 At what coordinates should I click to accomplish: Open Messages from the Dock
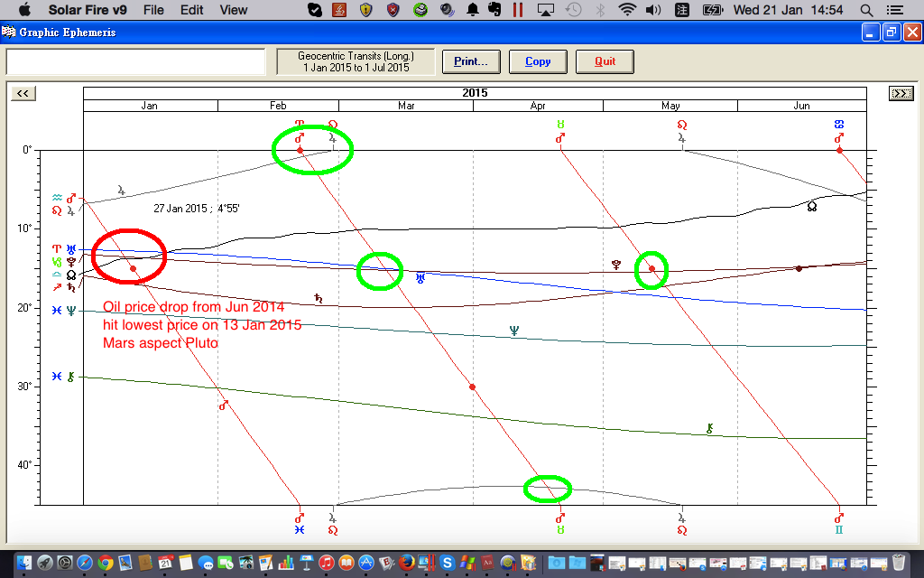[206, 563]
